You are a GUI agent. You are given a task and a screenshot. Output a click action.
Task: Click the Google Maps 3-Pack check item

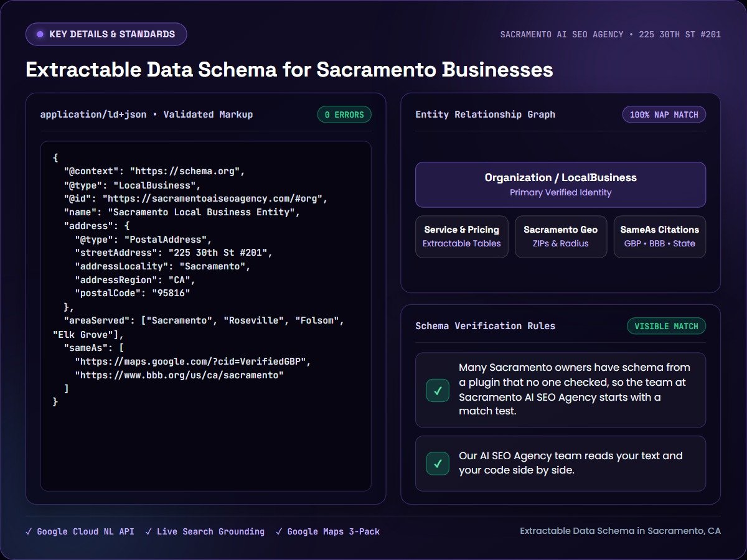tap(327, 531)
